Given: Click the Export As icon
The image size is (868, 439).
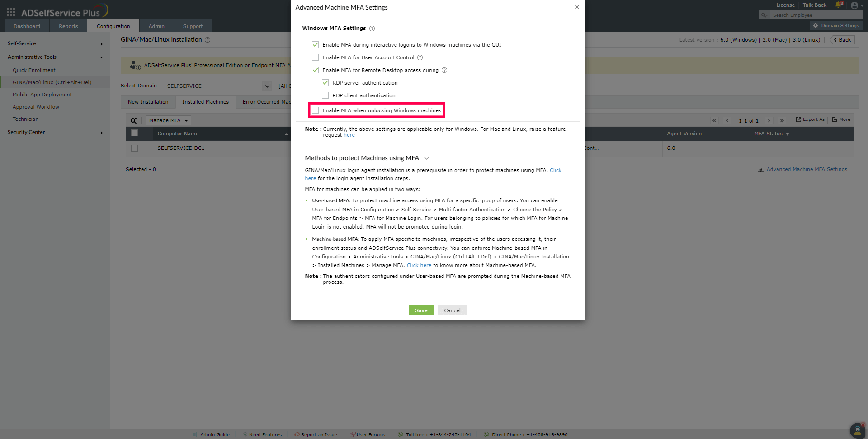Looking at the screenshot, I should [x=798, y=119].
